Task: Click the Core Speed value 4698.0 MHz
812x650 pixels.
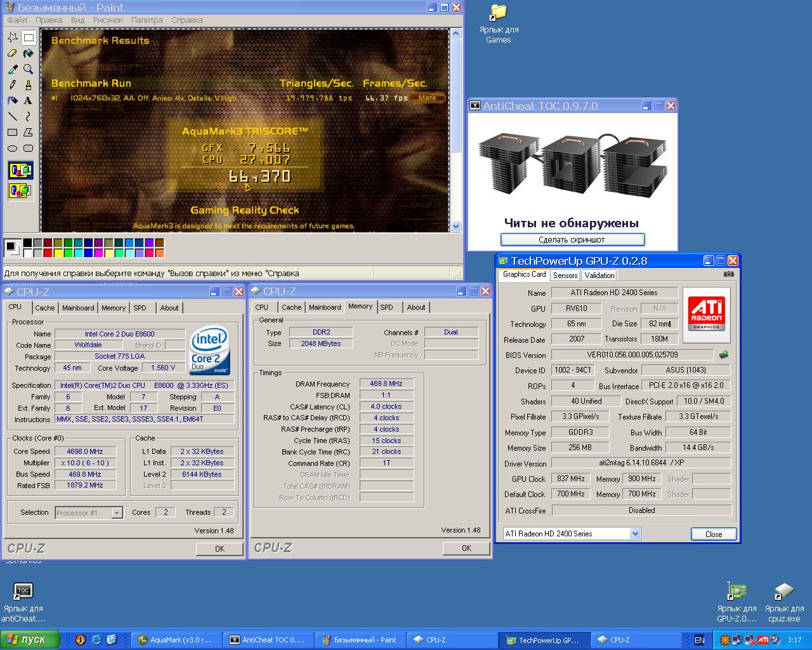Action: (85, 451)
